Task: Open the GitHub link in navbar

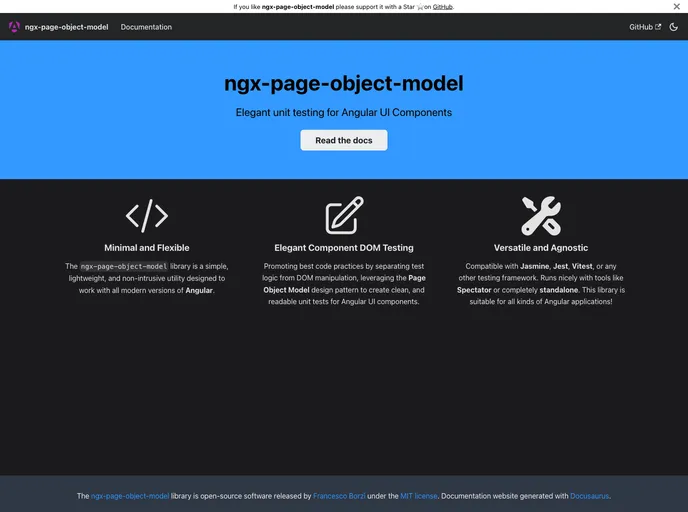Action: 645,27
